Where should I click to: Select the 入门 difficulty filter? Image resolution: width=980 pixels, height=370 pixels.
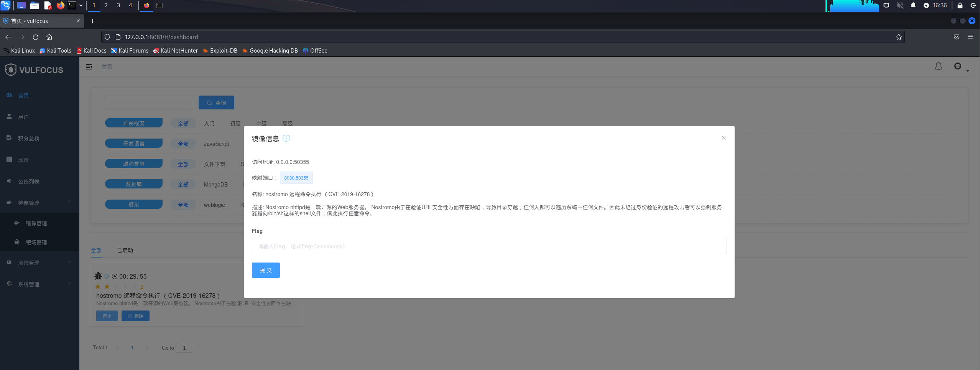pos(209,123)
